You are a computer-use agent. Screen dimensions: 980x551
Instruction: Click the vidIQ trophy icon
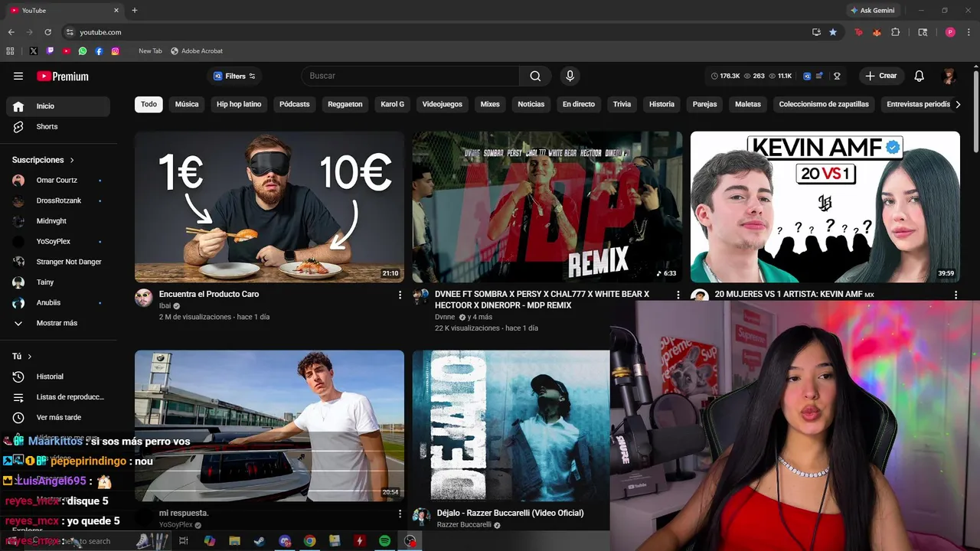click(x=837, y=76)
